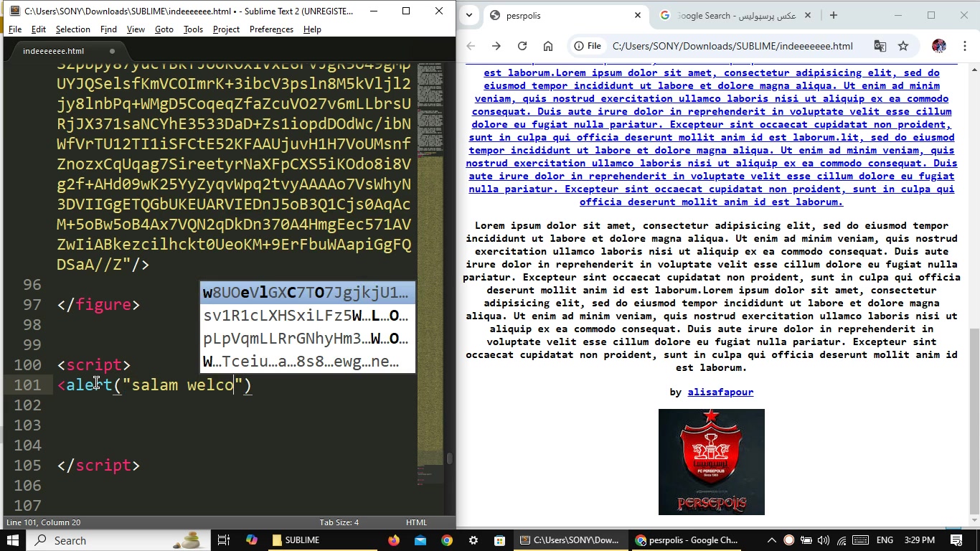Open Microsoft Store on taskbar
The width and height of the screenshot is (980, 551).
tap(500, 540)
